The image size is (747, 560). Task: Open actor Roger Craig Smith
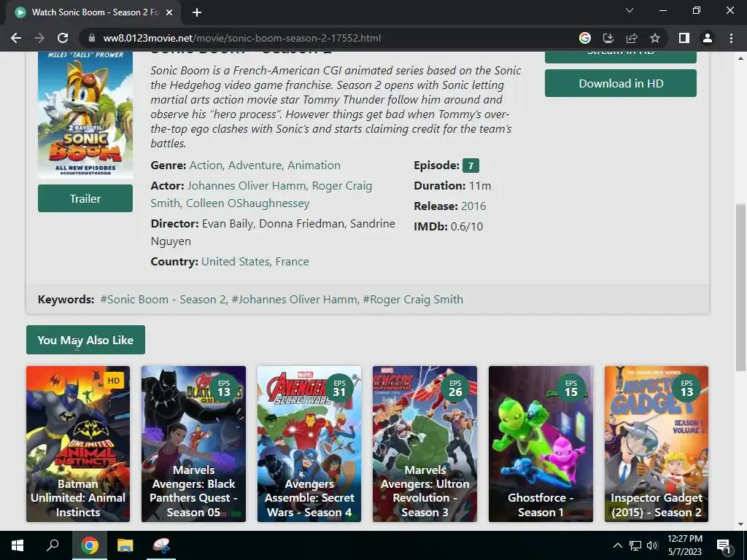pyautogui.click(x=262, y=194)
